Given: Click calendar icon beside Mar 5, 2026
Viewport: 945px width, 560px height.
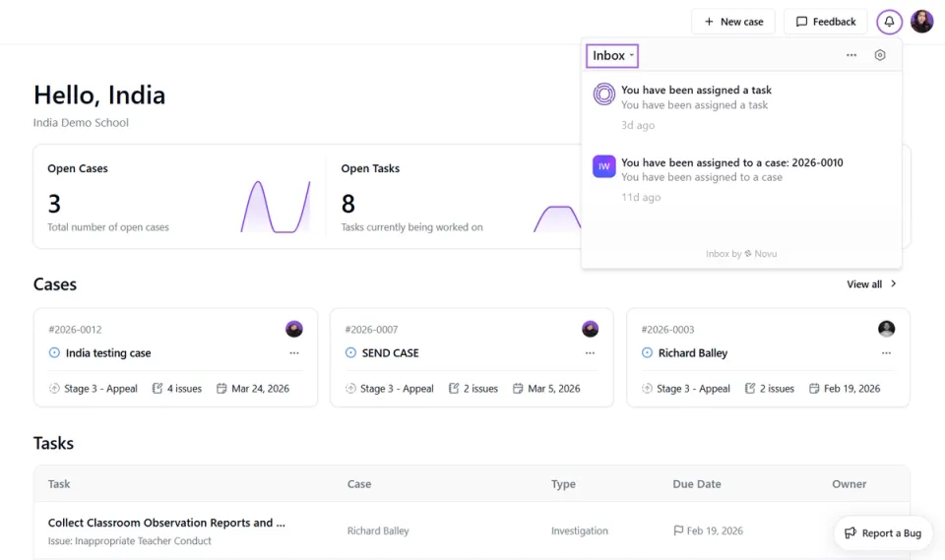Looking at the screenshot, I should (518, 388).
